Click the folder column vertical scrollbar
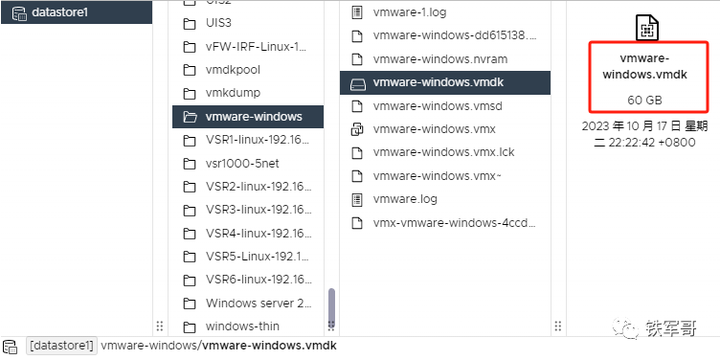720x360 pixels. point(332,302)
